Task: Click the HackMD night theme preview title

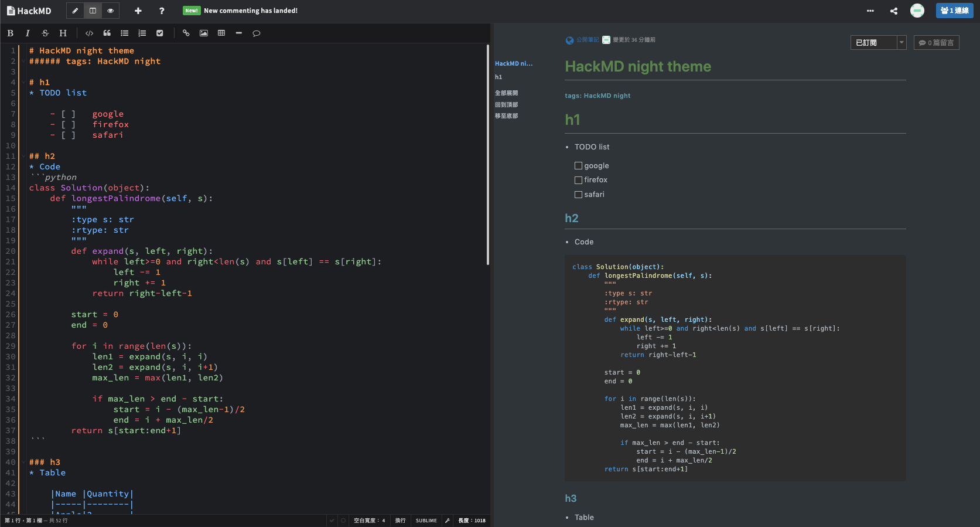Action: pos(638,66)
